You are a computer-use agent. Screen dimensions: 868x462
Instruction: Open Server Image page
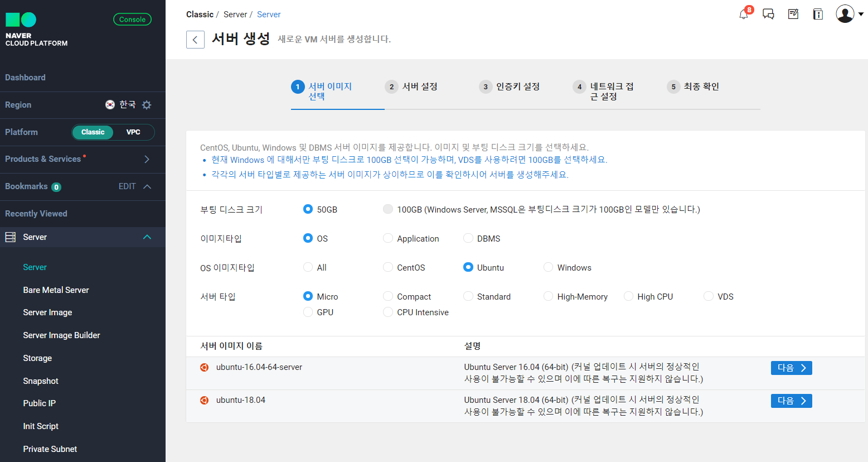[x=48, y=312]
